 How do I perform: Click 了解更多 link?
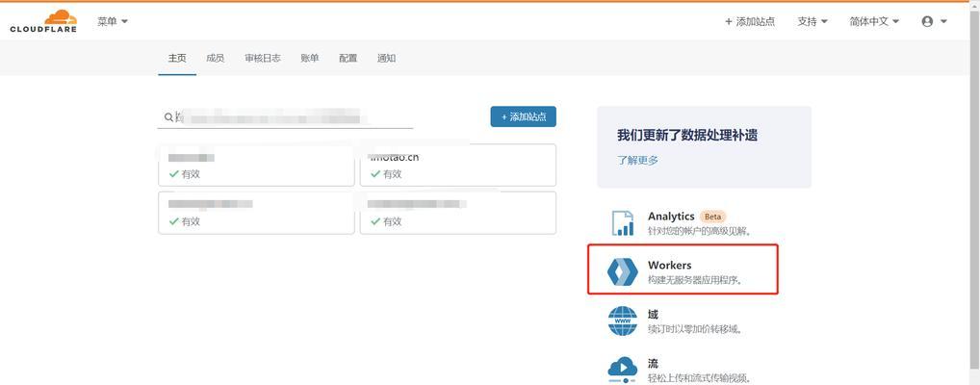(x=637, y=160)
